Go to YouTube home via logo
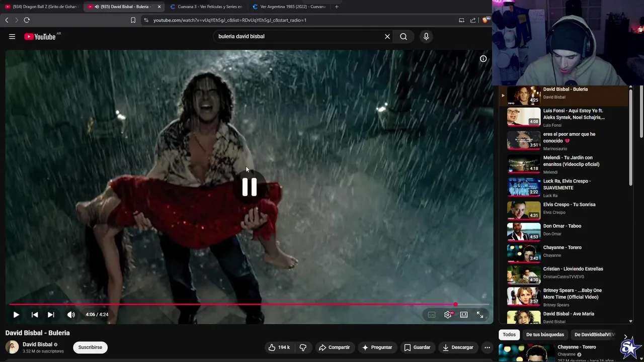The image size is (644, 362). coord(40,36)
